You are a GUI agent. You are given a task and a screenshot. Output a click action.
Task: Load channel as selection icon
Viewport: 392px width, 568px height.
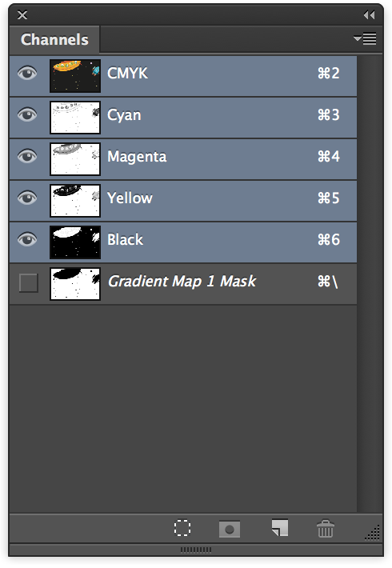click(x=182, y=528)
